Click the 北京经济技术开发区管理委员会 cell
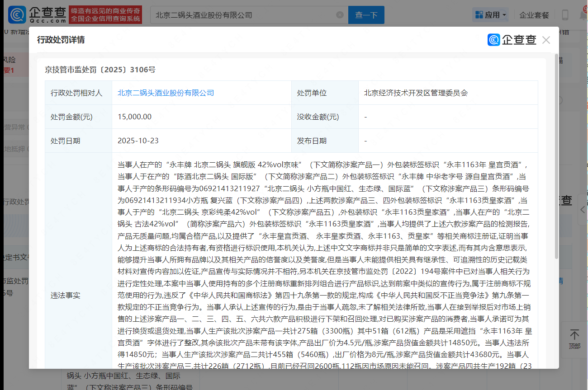Screen dimensions: 588x390 (416, 93)
